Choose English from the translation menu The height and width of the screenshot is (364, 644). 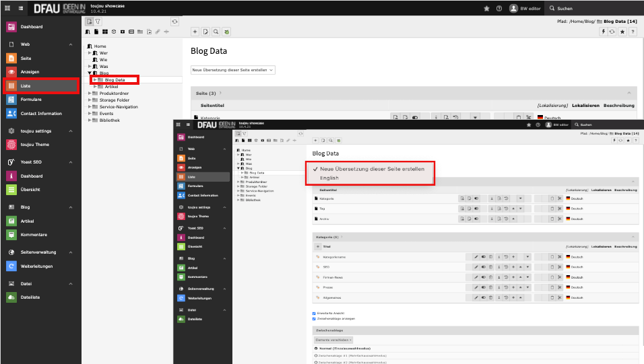[x=329, y=178]
